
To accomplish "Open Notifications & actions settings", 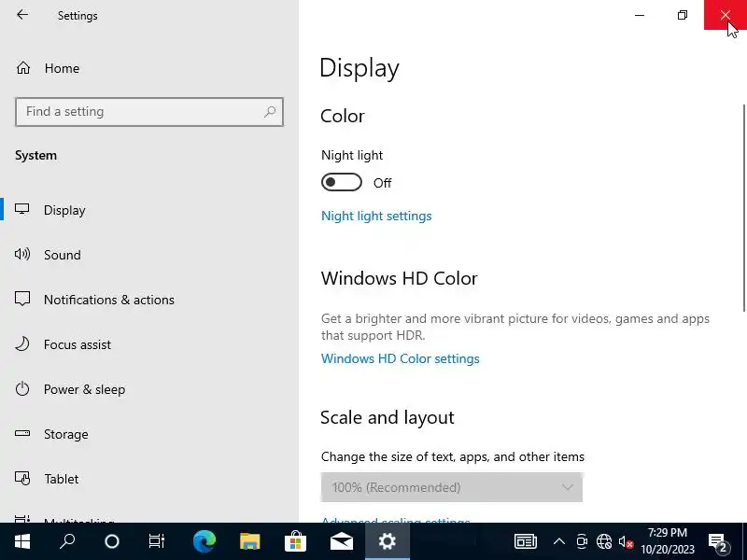I will (x=149, y=299).
